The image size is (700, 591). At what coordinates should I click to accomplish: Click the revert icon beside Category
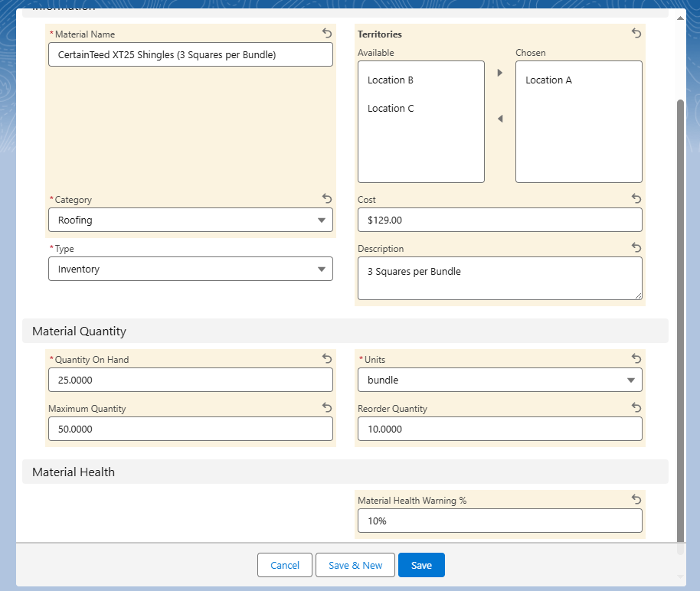pos(326,198)
